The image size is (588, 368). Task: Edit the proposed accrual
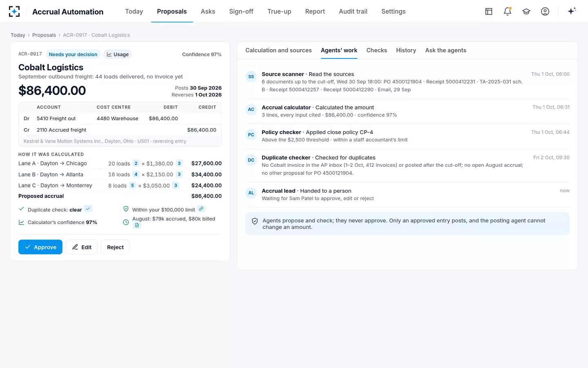tap(82, 247)
